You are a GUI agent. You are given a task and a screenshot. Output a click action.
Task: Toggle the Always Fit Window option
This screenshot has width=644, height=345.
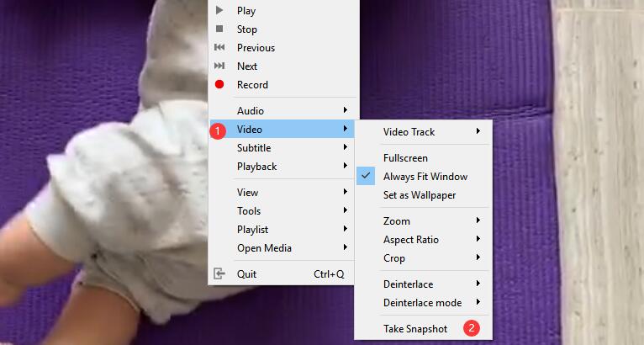click(x=424, y=177)
